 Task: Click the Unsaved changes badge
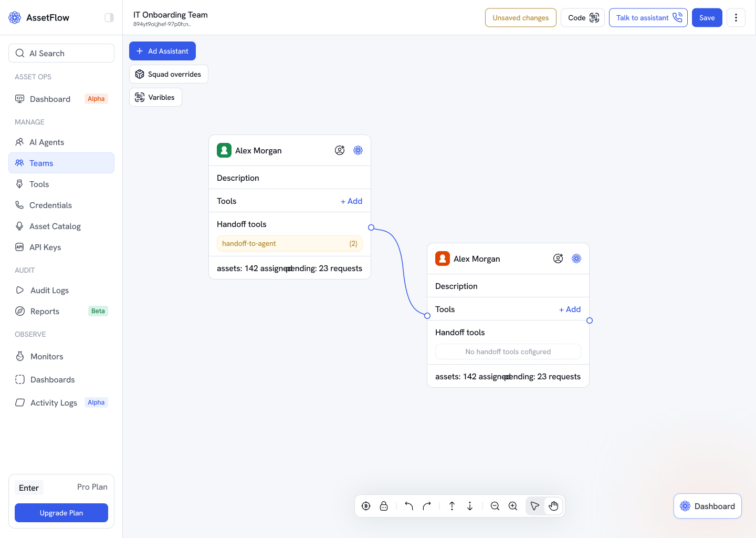coord(521,17)
